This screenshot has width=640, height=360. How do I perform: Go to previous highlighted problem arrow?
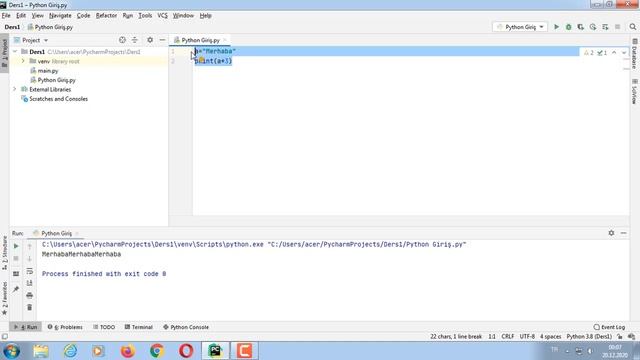pos(614,53)
